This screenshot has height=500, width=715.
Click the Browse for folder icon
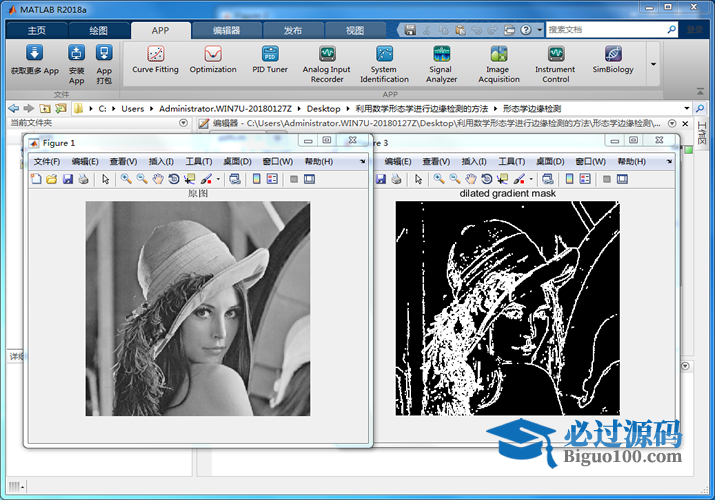pos(61,108)
